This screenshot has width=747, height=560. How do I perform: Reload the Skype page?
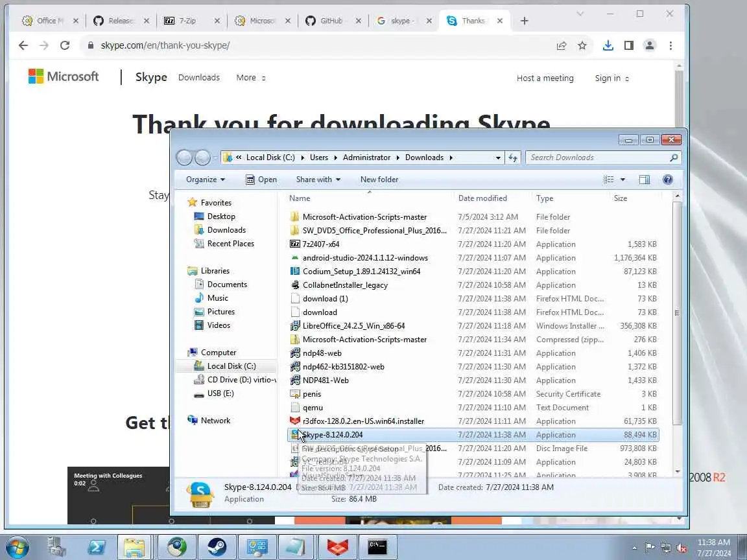65,46
